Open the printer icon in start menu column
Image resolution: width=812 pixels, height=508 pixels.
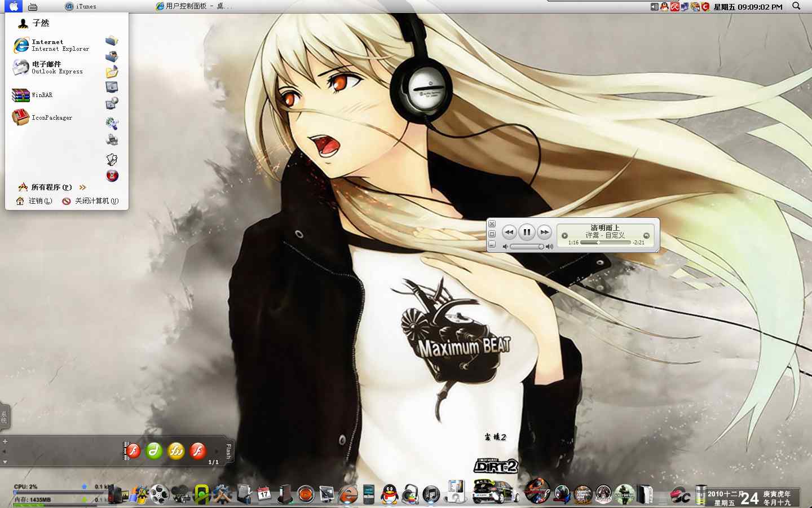click(112, 139)
